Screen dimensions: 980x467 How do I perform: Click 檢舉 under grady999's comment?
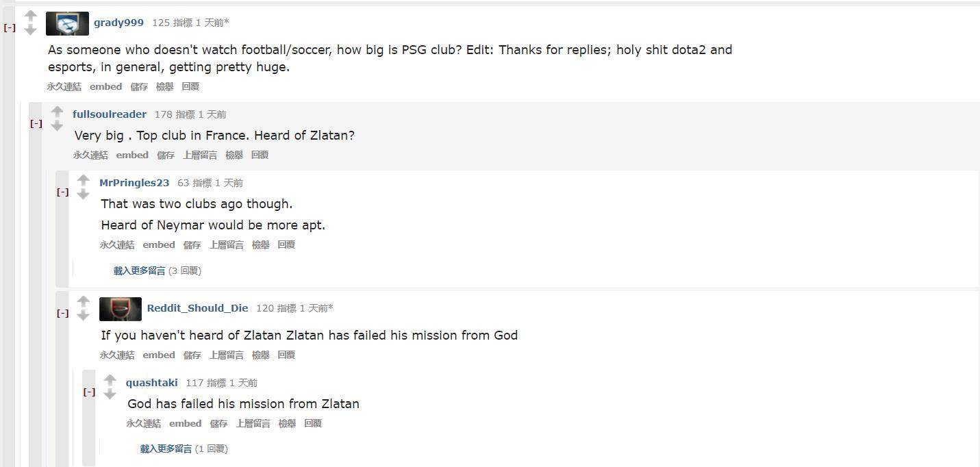(164, 86)
